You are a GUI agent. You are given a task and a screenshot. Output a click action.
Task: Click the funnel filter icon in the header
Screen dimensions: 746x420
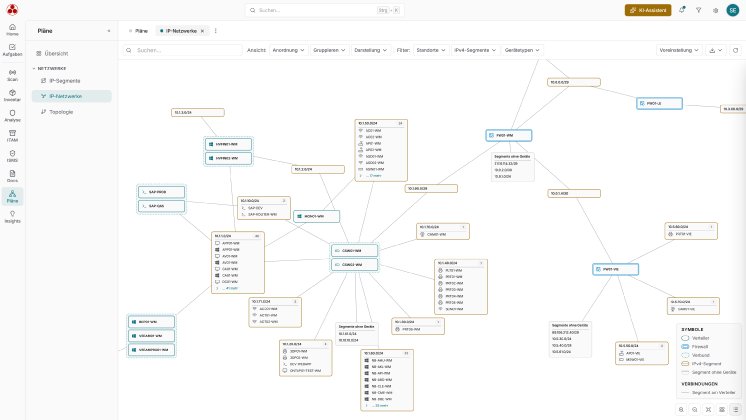coord(698,10)
